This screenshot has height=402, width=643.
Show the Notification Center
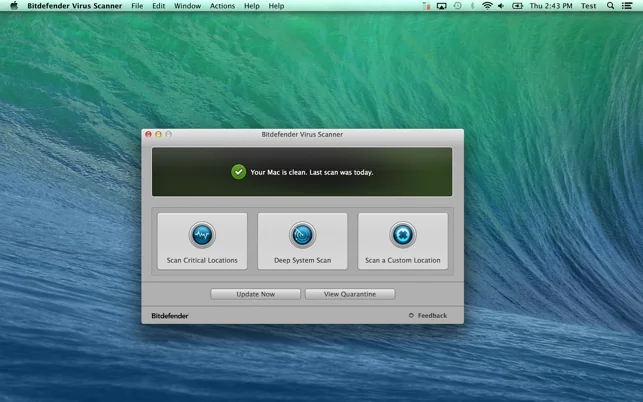click(627, 6)
